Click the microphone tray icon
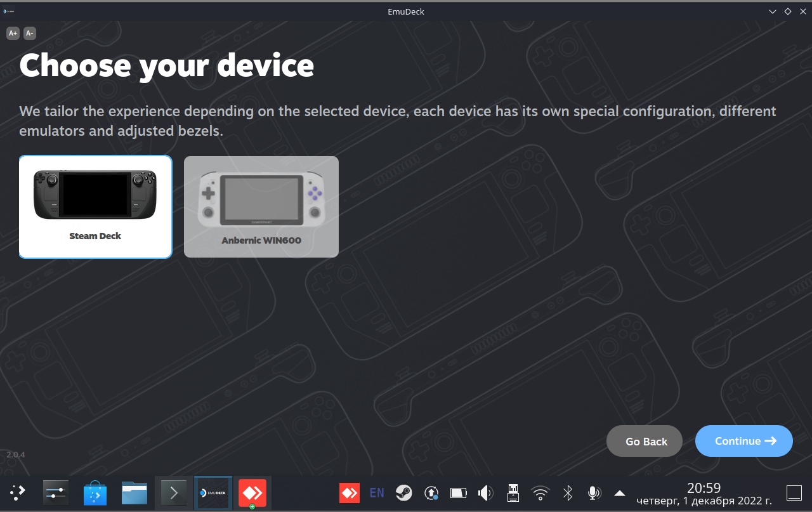Image resolution: width=812 pixels, height=512 pixels. click(x=594, y=493)
